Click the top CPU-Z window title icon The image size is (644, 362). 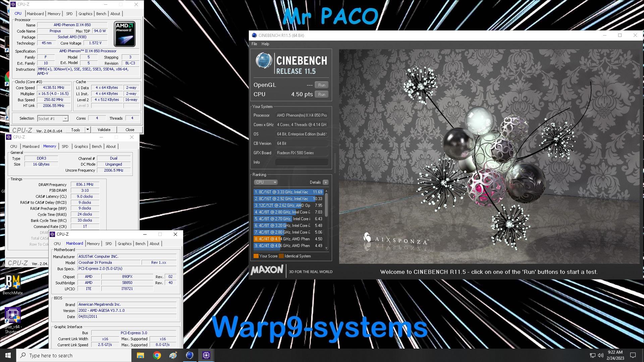coord(13,4)
